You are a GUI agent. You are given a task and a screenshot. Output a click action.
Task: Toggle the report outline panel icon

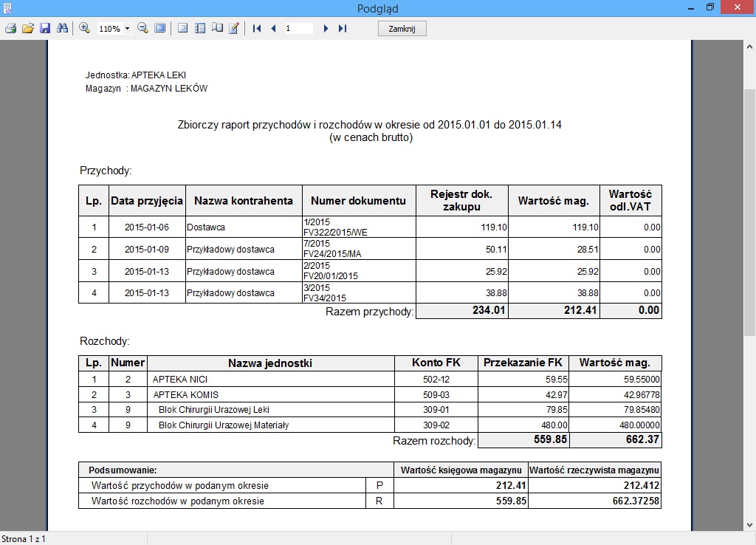point(182,29)
